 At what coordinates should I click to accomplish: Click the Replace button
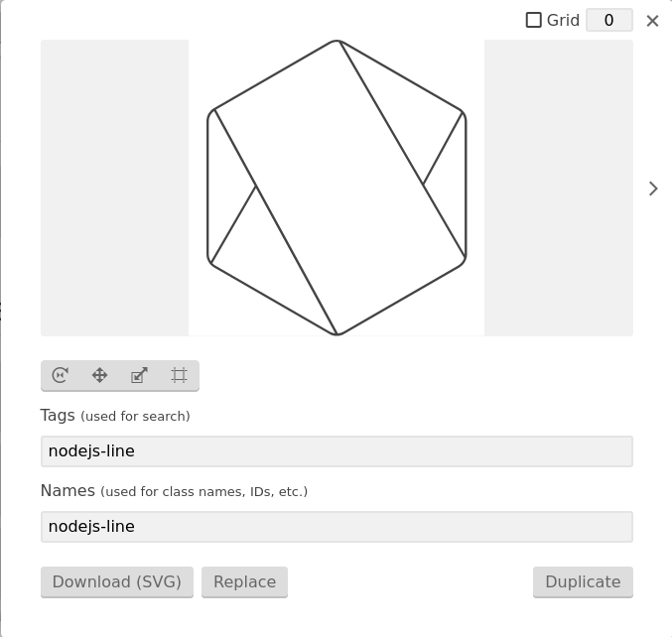[x=244, y=582]
